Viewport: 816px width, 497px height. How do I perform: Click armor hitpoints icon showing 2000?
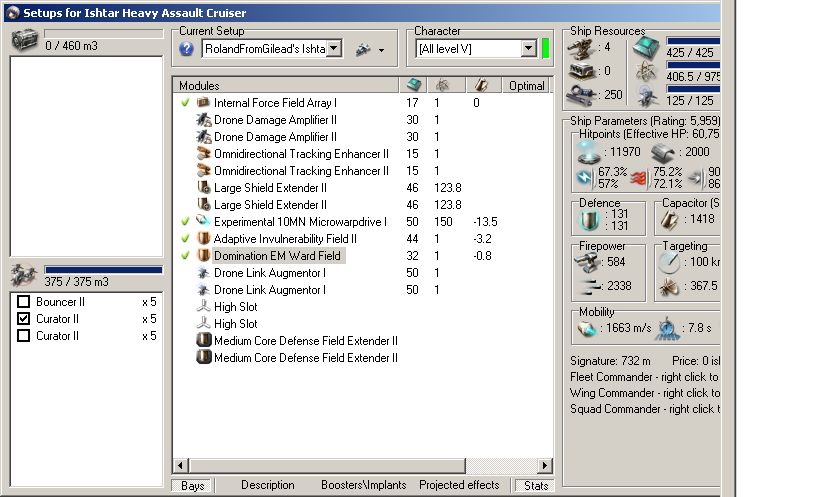coord(663,152)
